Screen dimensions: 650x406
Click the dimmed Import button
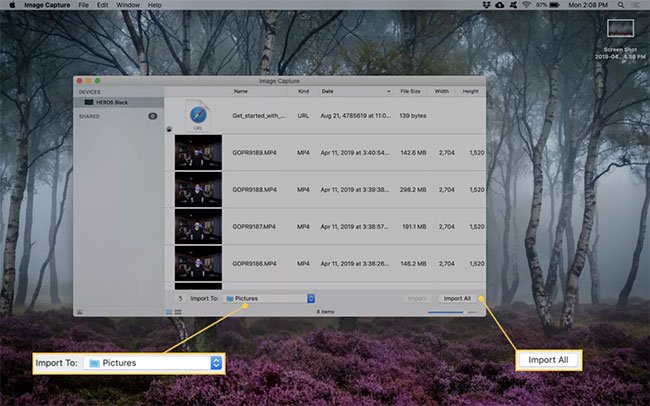tap(417, 298)
